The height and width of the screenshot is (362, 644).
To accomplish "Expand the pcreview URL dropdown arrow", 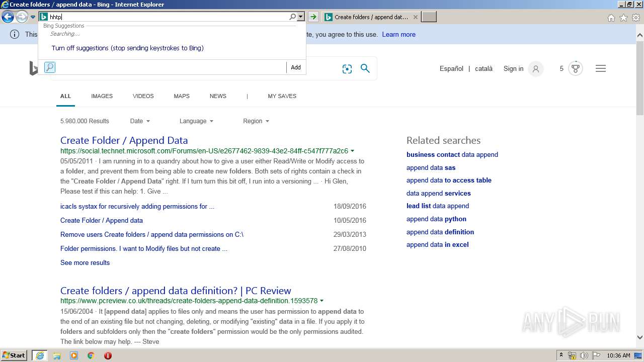I will [x=321, y=301].
